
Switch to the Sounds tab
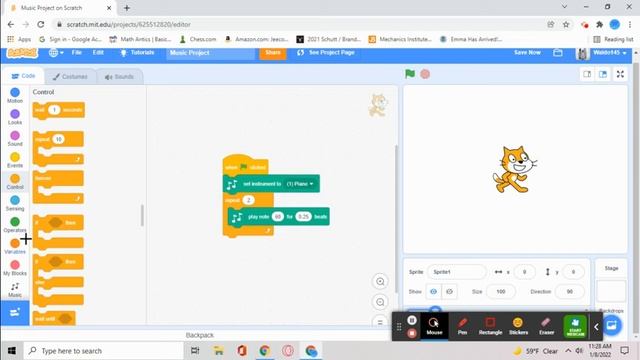point(119,77)
